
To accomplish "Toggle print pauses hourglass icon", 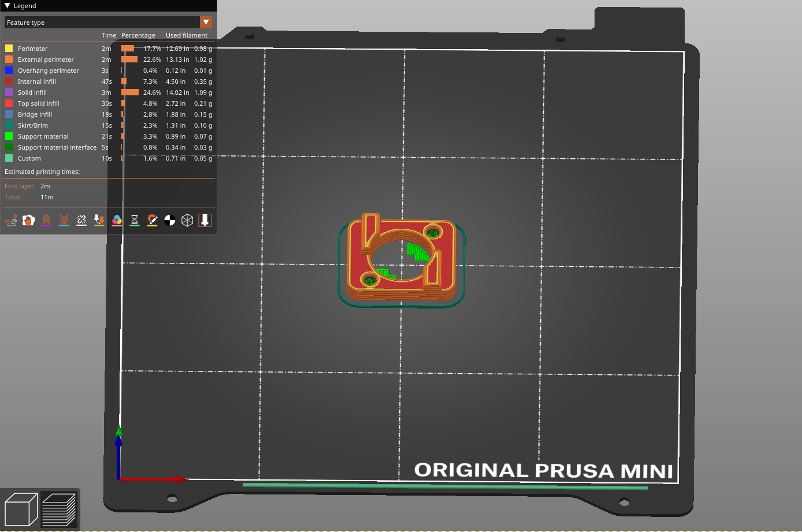I will coord(135,220).
